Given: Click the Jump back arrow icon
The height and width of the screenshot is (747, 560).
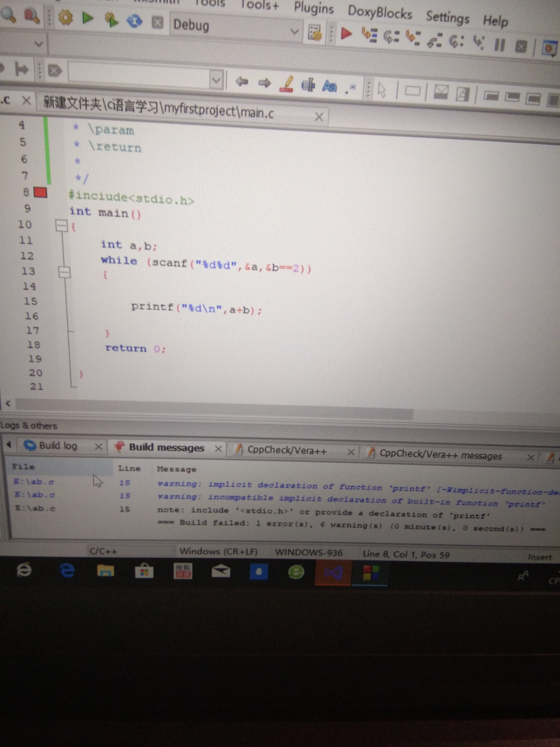Looking at the screenshot, I should (x=242, y=81).
